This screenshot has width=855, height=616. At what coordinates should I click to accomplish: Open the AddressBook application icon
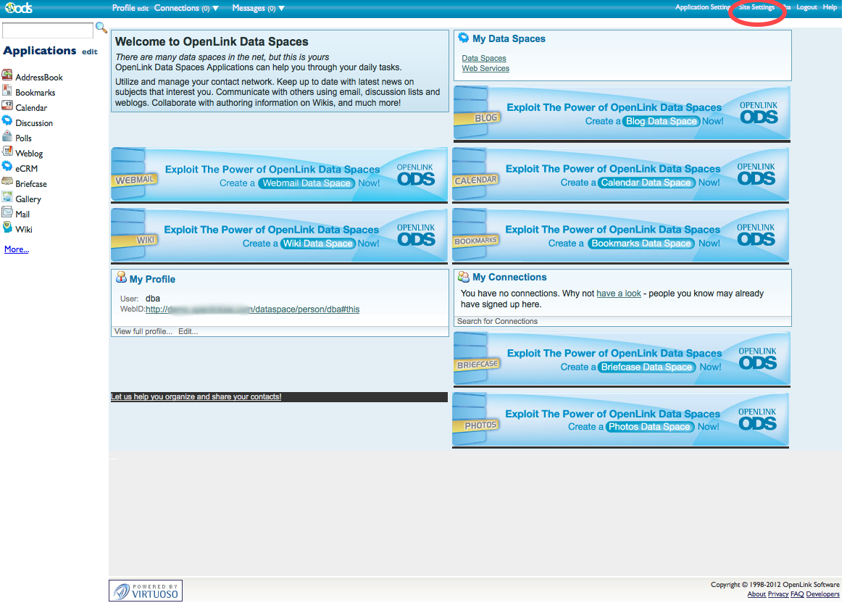pyautogui.click(x=7, y=75)
